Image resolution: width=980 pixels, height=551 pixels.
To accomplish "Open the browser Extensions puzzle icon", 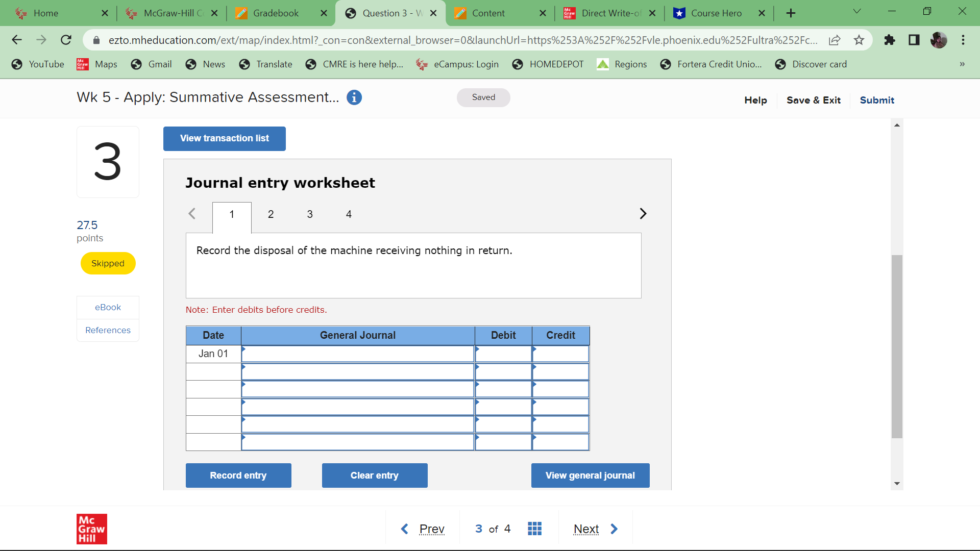I will (x=890, y=40).
